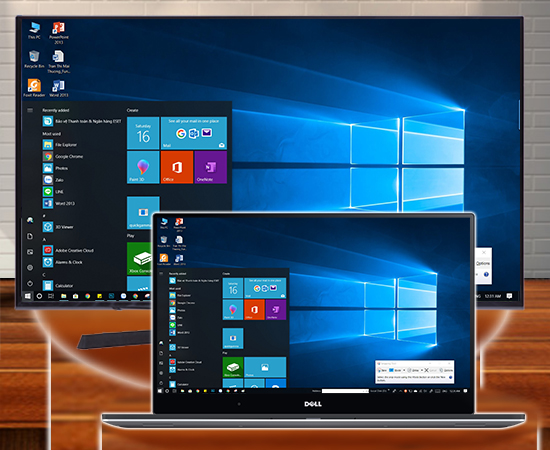Viewport: 550px width, 450px height.
Task: Open Documents icon in monitor Start sidebar
Action: pyautogui.click(x=30, y=236)
